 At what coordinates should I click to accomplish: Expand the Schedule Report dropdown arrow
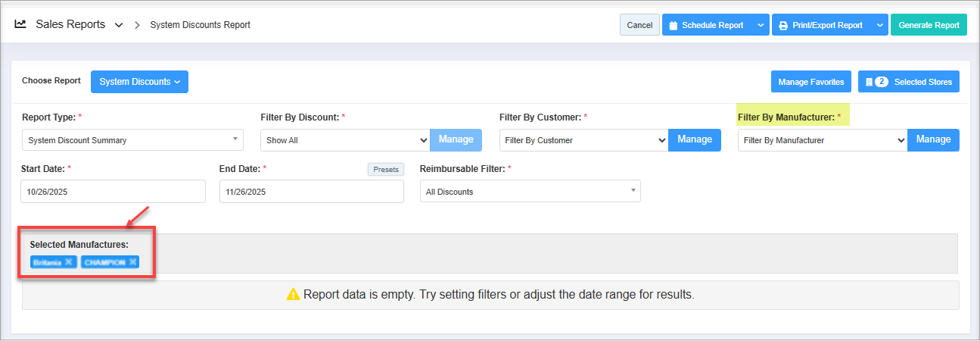coord(760,25)
